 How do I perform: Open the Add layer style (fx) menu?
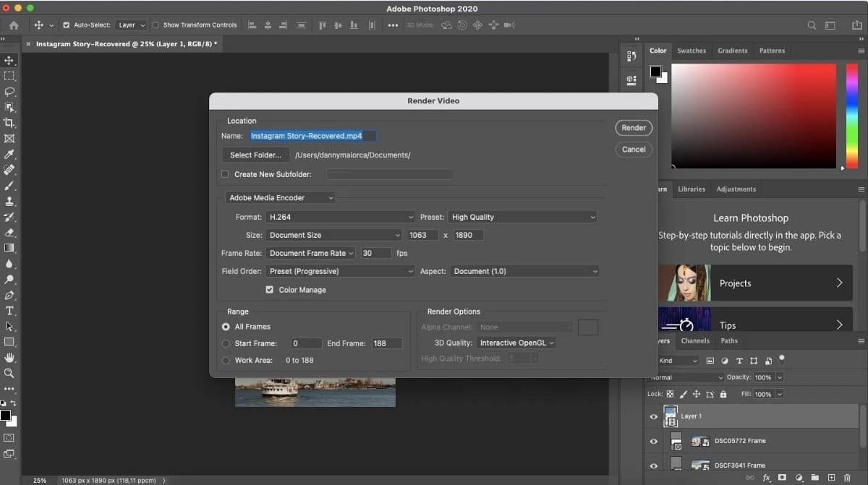click(767, 478)
